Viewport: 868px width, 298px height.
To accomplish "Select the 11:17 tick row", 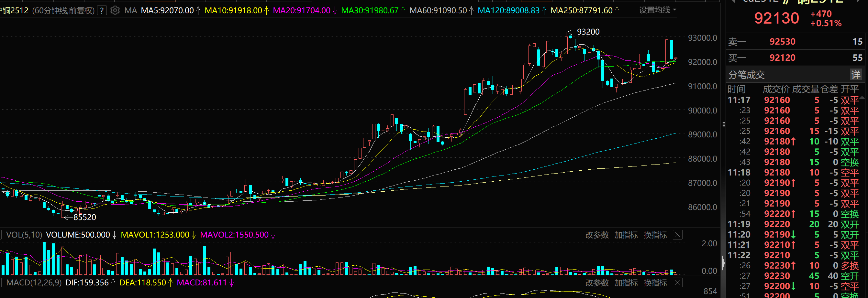I will pos(794,100).
